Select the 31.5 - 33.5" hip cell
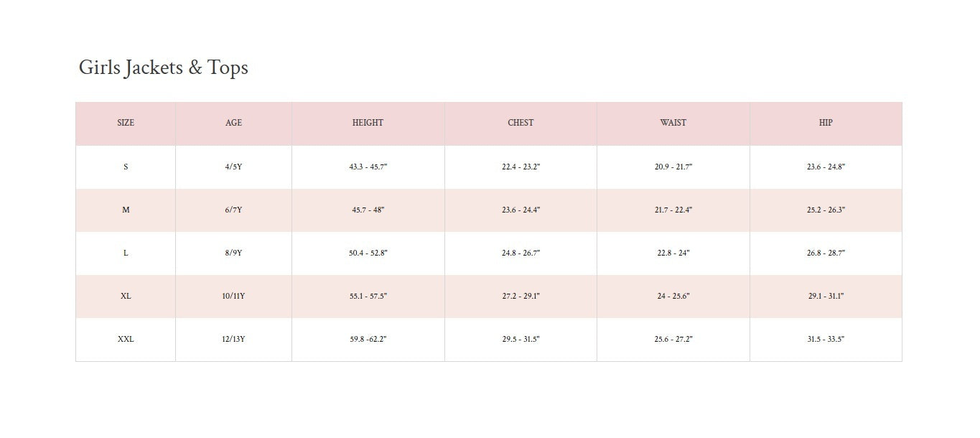 point(826,339)
